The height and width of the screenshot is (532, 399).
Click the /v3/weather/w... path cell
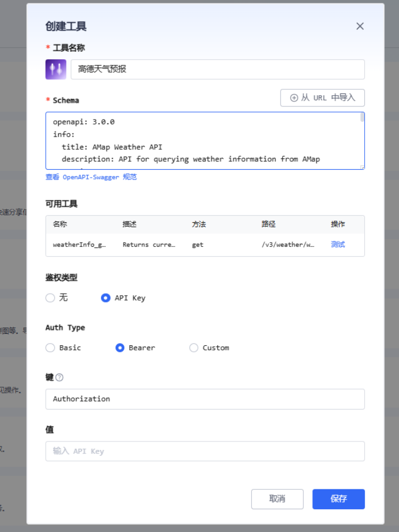[288, 244]
